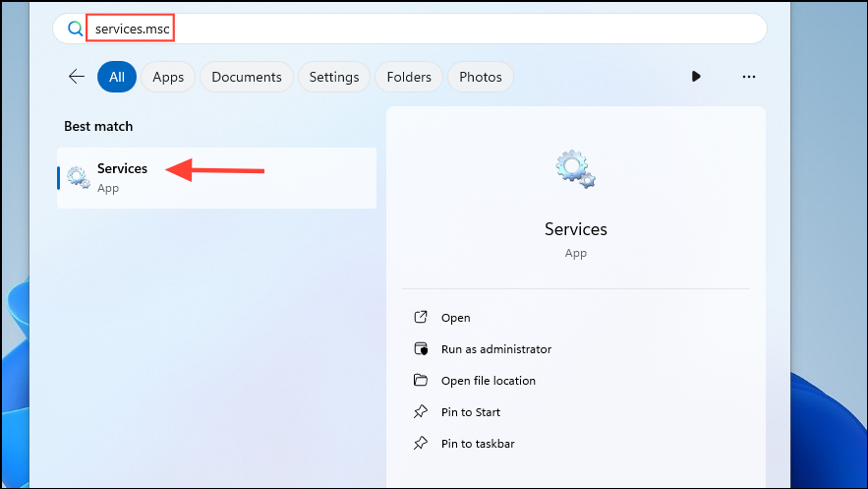Click the Run as administrator shield icon
The width and height of the screenshot is (868, 489).
[422, 349]
